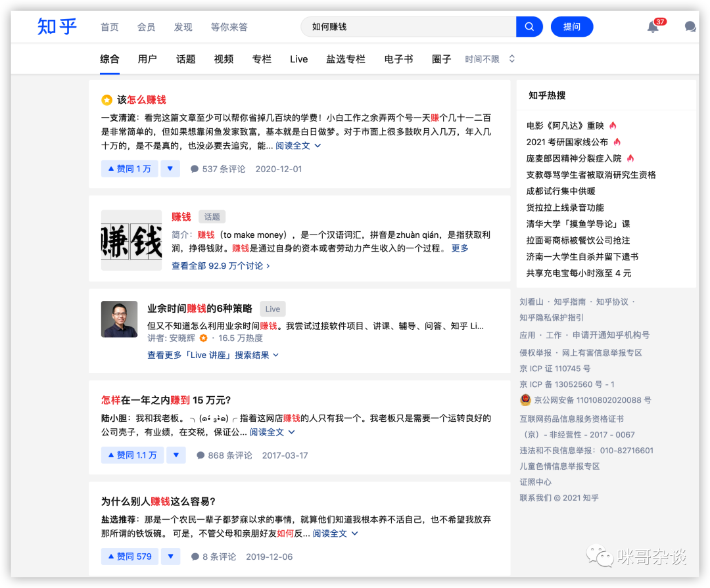Open the 时间不限 time filter dropdown

[490, 59]
